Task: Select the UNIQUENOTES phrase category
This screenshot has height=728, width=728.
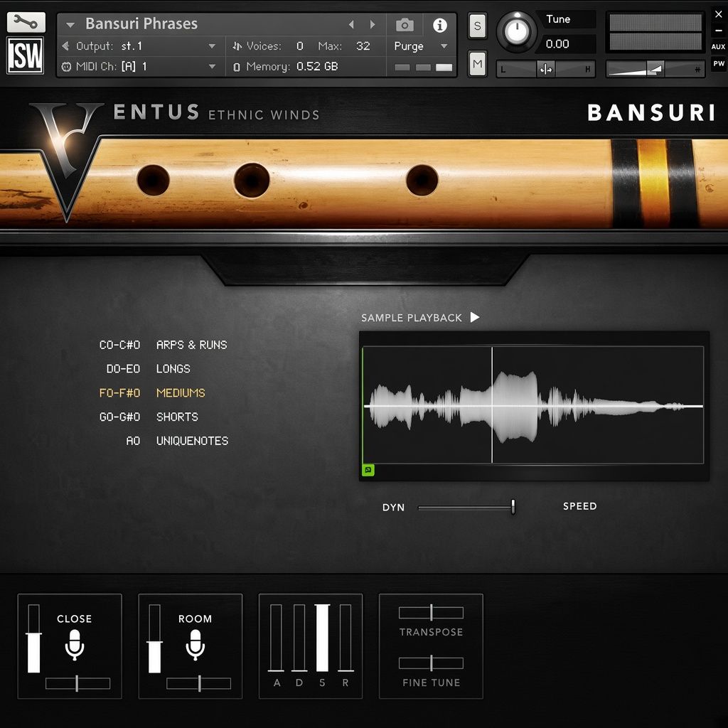Action: tap(192, 441)
